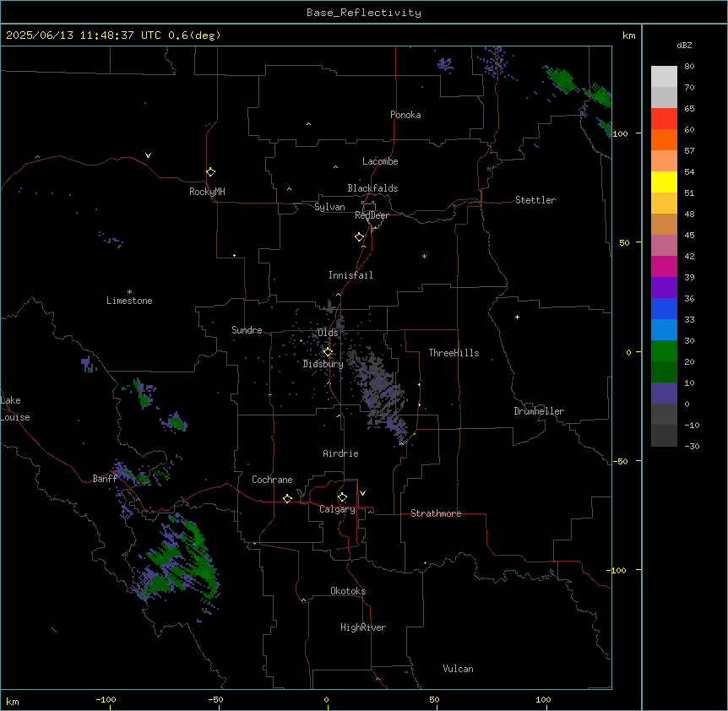Viewport: 728px width, 711px height.
Task: Click the Lacombe city label
Action: (x=380, y=161)
